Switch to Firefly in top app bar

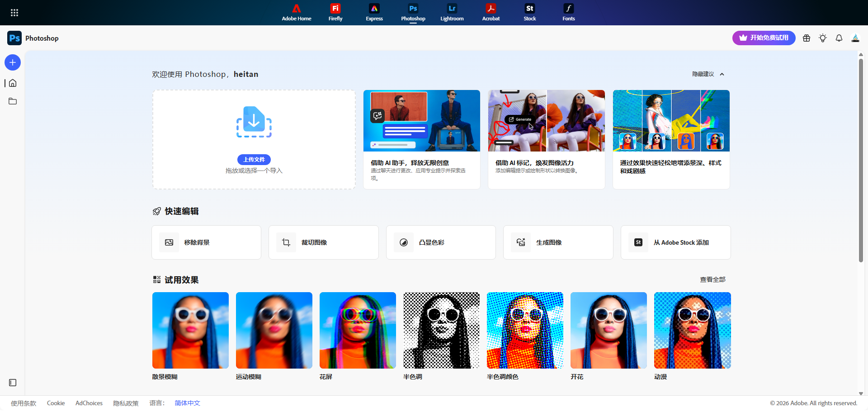335,13
